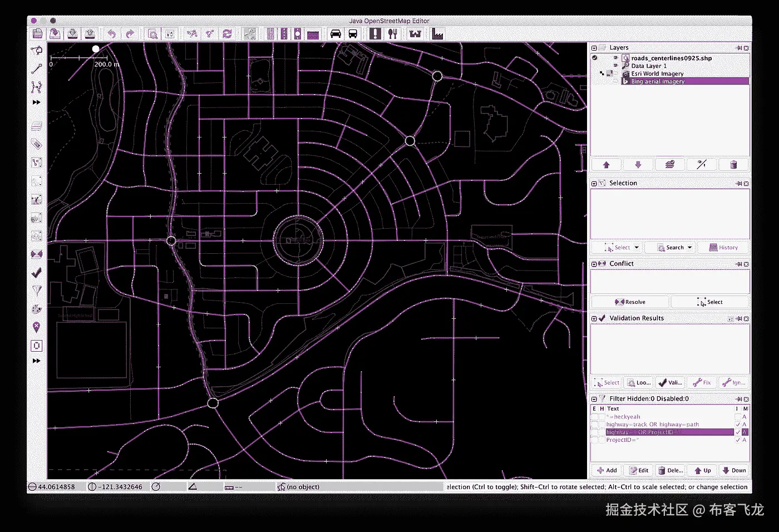Click the checkmark validator icon in left sidebar
Viewport: 779px width, 532px height.
click(36, 273)
